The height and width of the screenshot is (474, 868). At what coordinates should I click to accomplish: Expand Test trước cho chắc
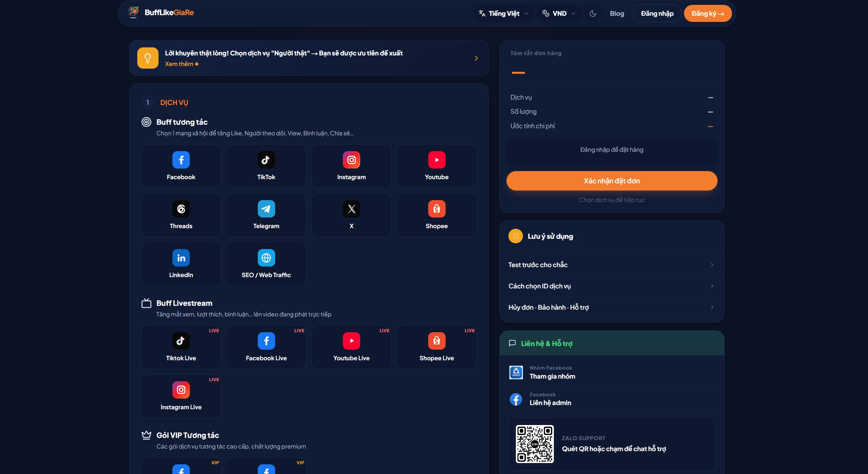click(x=612, y=265)
